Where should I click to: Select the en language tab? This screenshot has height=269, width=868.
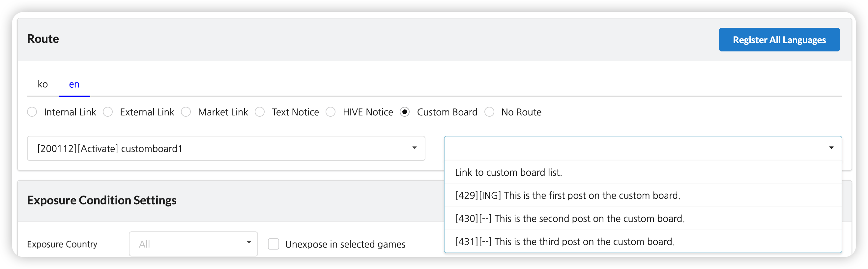[74, 84]
